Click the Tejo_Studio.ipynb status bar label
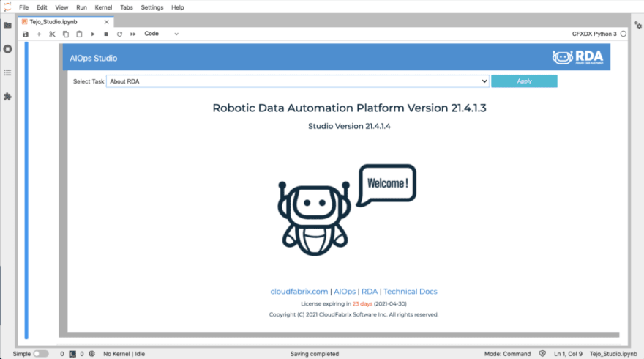644x359 pixels. (x=613, y=354)
